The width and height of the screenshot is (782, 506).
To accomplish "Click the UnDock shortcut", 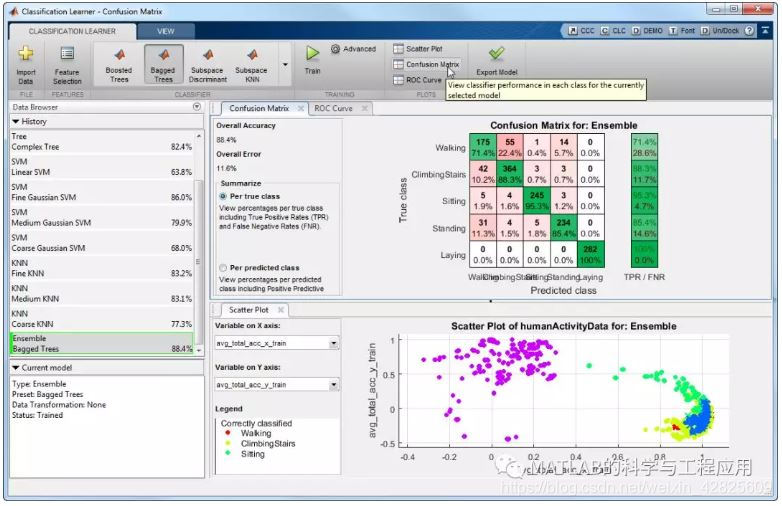I will pos(720,31).
